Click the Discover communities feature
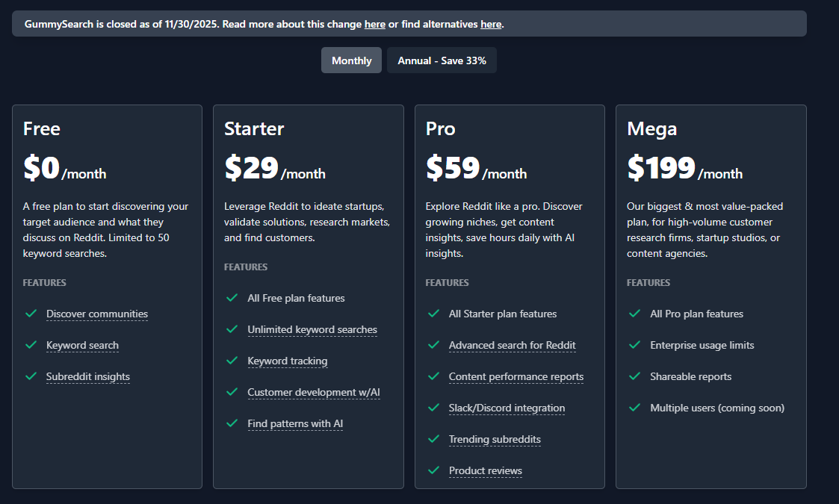The image size is (839, 504). [97, 314]
